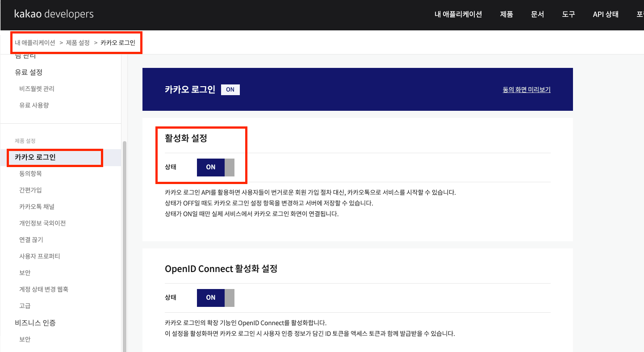Click the line starting 상태가 OFF일 때도
Viewport: 644px width, 352px height.
coord(269,203)
